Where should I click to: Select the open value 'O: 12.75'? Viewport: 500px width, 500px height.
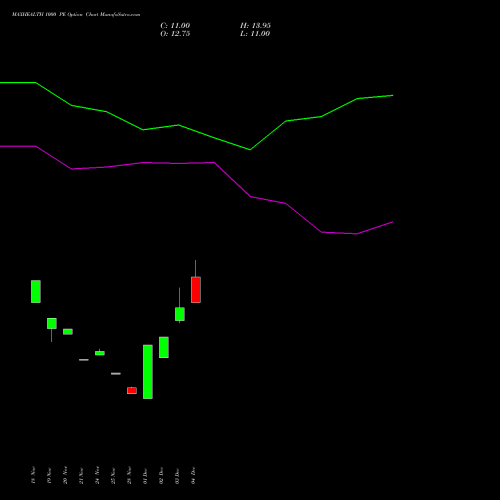point(175,34)
